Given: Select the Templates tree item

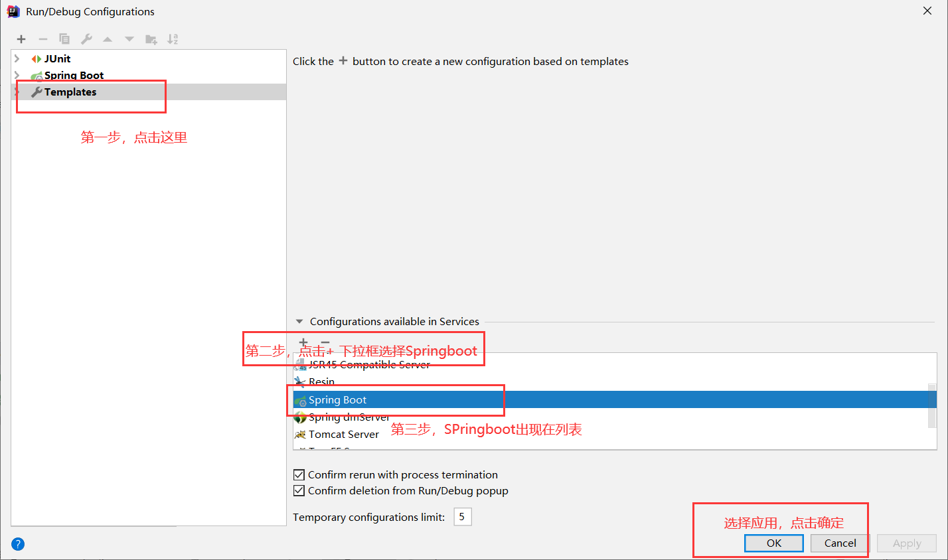Looking at the screenshot, I should [x=149, y=92].
